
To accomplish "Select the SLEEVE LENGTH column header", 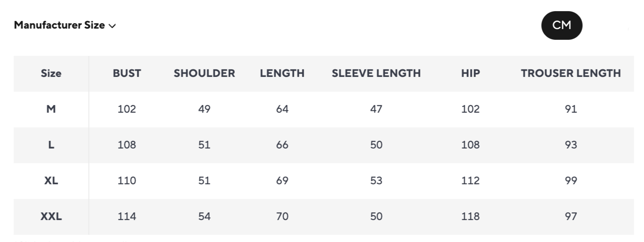I will (x=376, y=73).
